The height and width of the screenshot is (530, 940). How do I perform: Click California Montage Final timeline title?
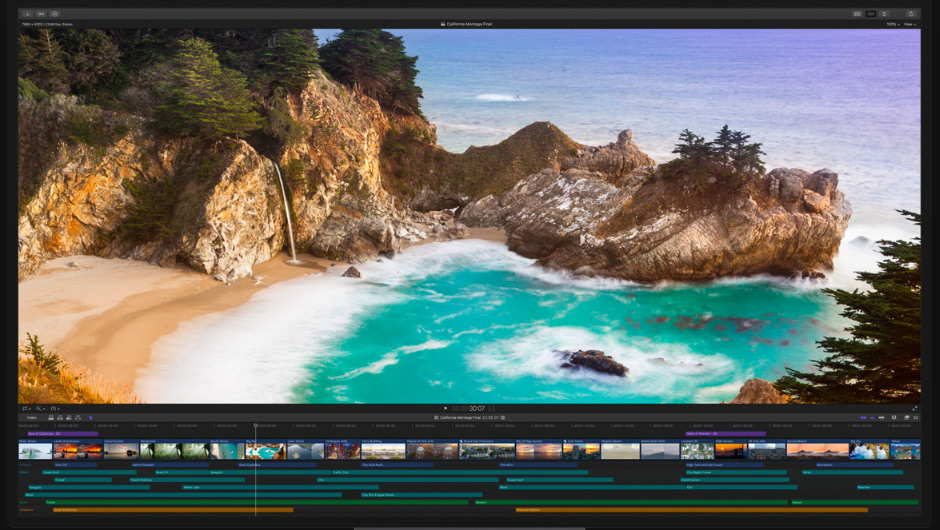[460, 417]
